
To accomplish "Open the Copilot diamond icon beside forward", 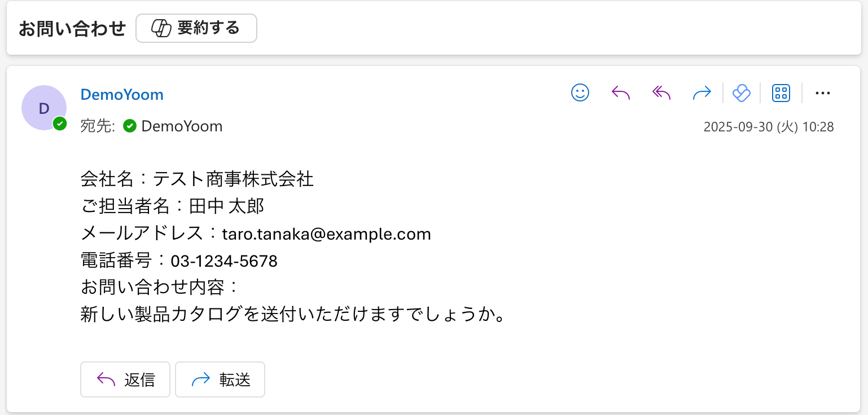I will tap(741, 93).
